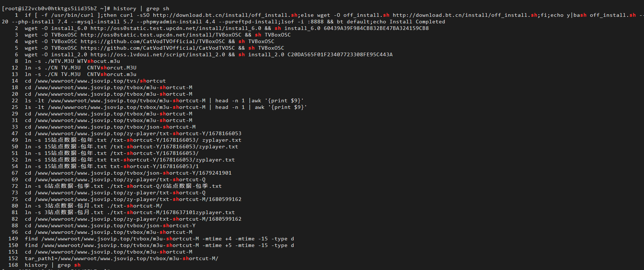Viewport: 644px width, 270px height.
Task: Click the '6站点数据-包季.txt' filename on line 72
Action: [x=74, y=186]
